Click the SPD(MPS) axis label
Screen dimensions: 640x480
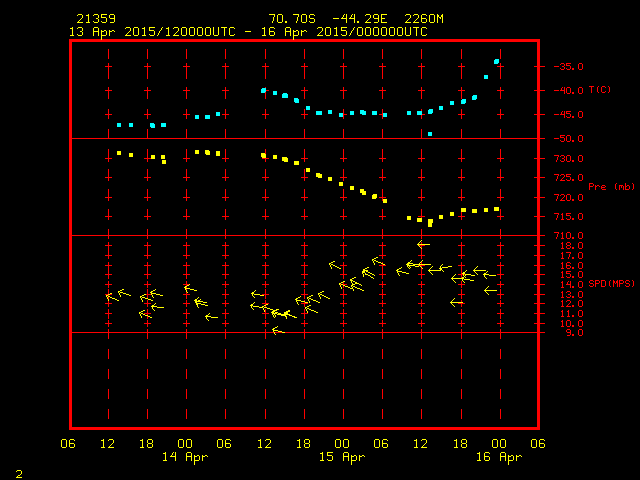[611, 283]
